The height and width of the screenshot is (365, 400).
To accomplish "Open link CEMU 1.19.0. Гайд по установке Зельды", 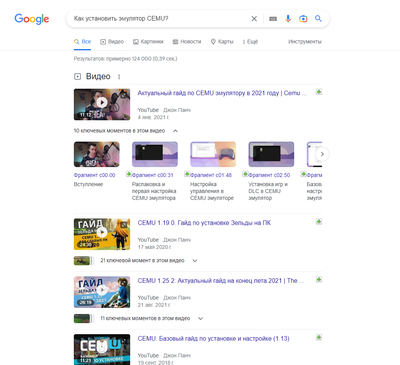I will click(204, 223).
